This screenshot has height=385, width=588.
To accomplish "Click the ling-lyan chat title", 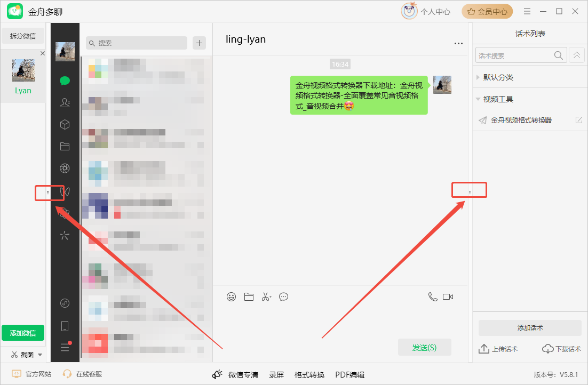I will point(245,39).
